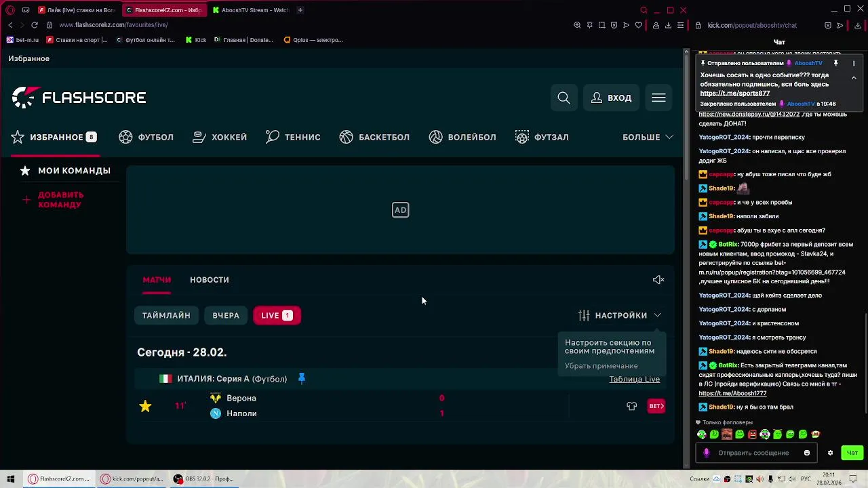Open the Qplus bookmark
The height and width of the screenshot is (488, 868).
pos(313,40)
